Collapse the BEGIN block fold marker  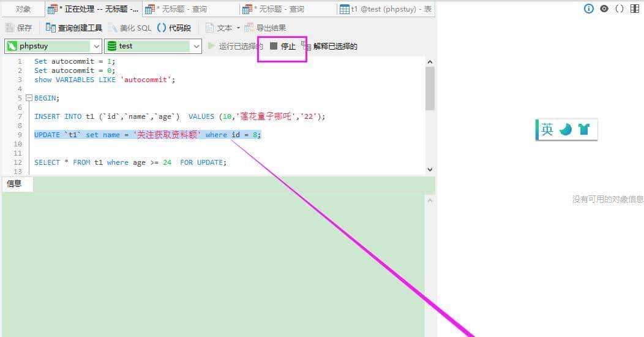pyautogui.click(x=29, y=98)
